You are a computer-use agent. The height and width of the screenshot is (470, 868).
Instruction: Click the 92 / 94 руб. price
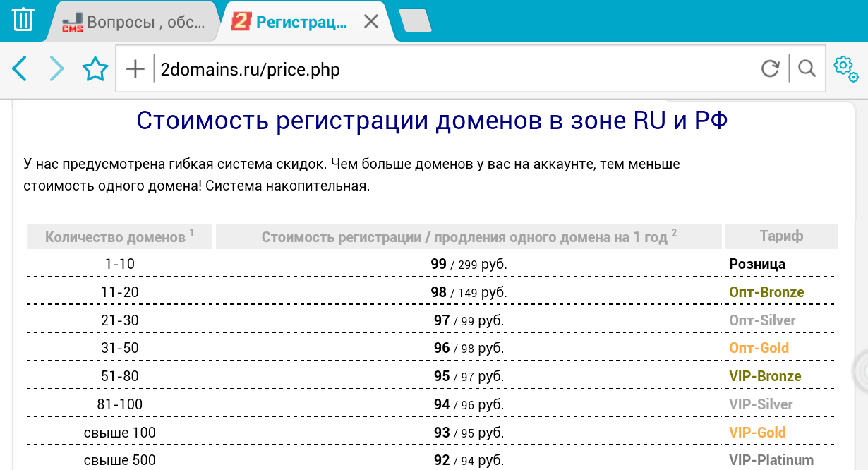pyautogui.click(x=469, y=460)
